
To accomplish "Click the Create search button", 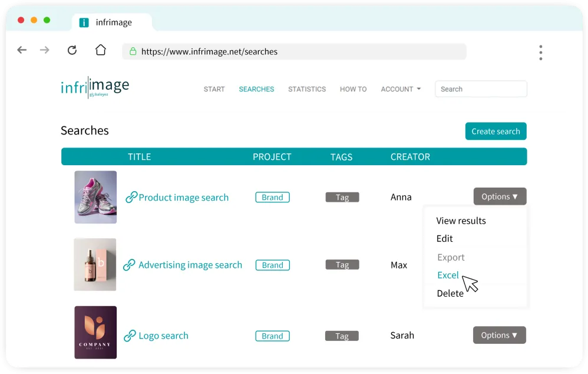I will [x=495, y=131].
